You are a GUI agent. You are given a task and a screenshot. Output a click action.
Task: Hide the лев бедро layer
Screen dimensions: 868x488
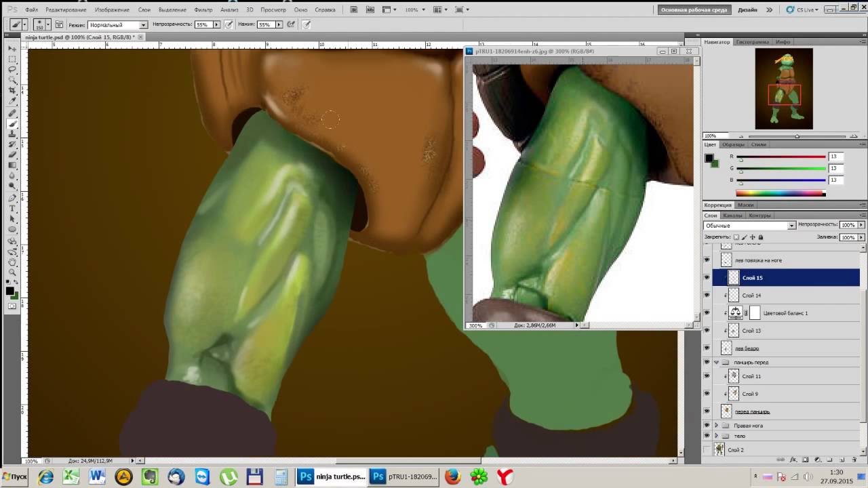click(x=707, y=348)
